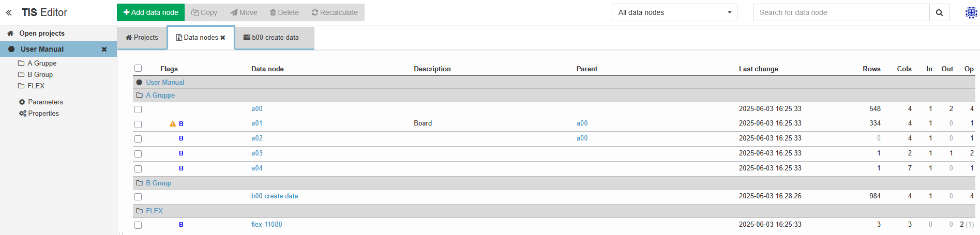Click the search magnifier icon button
The image size is (980, 235).
(939, 12)
